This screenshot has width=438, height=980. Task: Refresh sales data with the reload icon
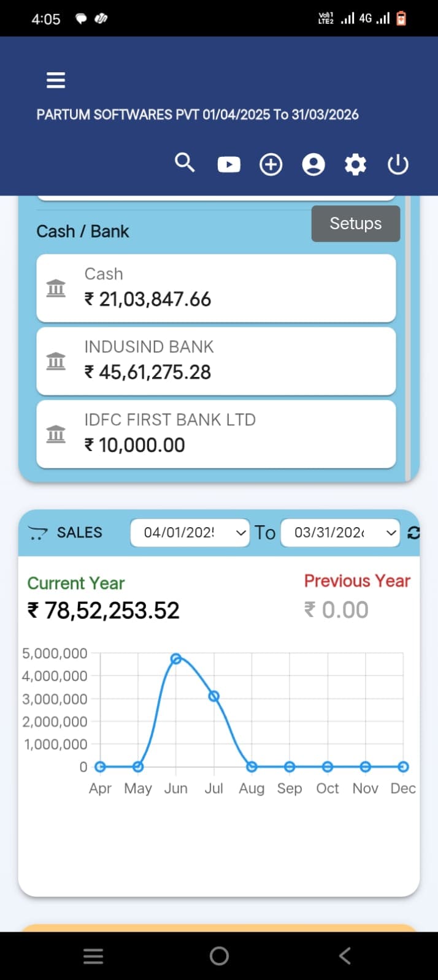[413, 533]
